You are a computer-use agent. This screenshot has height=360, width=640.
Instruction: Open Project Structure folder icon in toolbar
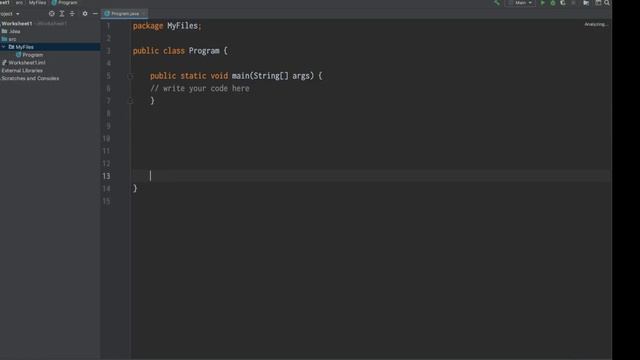pyautogui.click(x=586, y=3)
